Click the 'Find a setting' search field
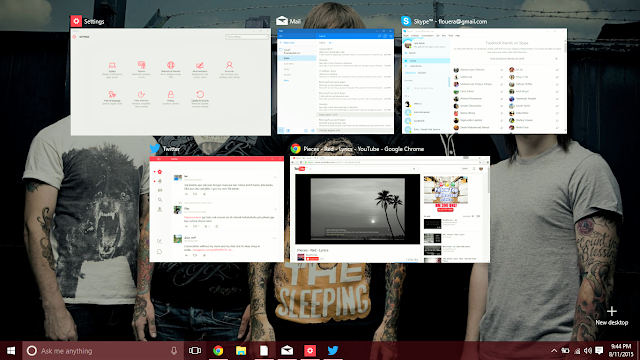640x360 pixels. [x=247, y=37]
